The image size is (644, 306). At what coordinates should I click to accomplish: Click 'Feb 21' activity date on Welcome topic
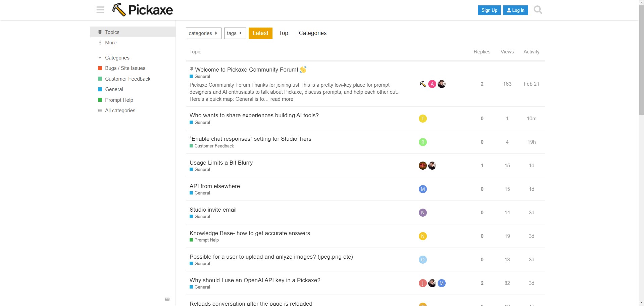click(532, 84)
